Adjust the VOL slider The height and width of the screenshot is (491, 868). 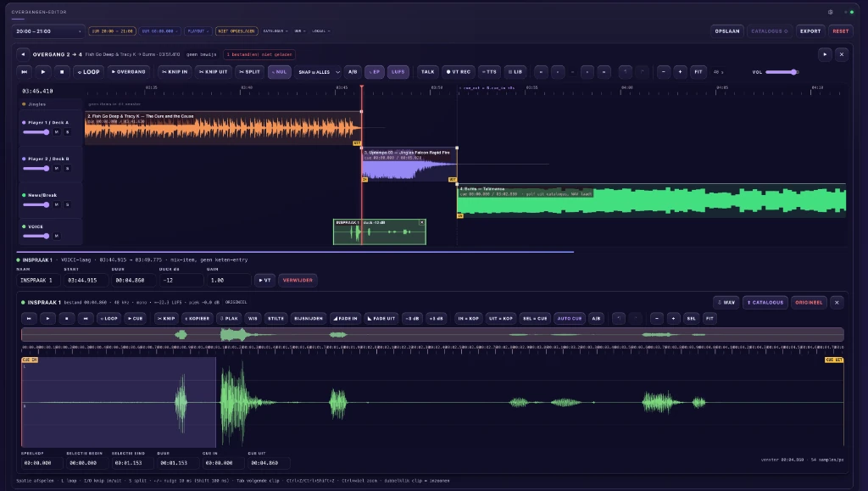point(782,72)
